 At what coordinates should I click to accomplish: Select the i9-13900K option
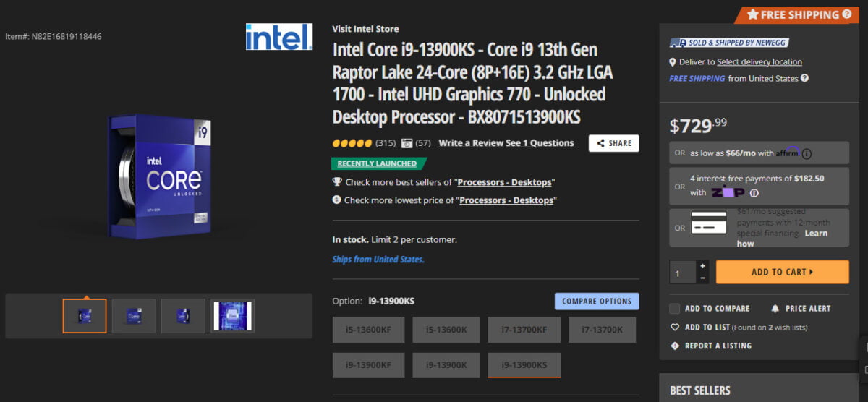click(x=446, y=365)
